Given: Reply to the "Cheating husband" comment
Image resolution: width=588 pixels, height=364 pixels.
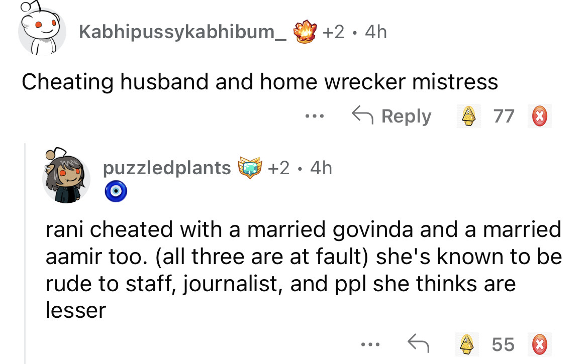Looking at the screenshot, I should coord(391,116).
